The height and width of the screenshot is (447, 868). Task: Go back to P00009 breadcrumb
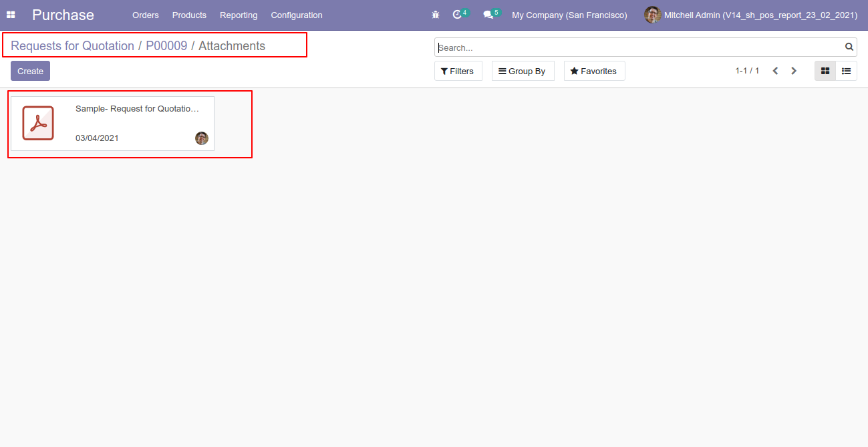click(166, 46)
